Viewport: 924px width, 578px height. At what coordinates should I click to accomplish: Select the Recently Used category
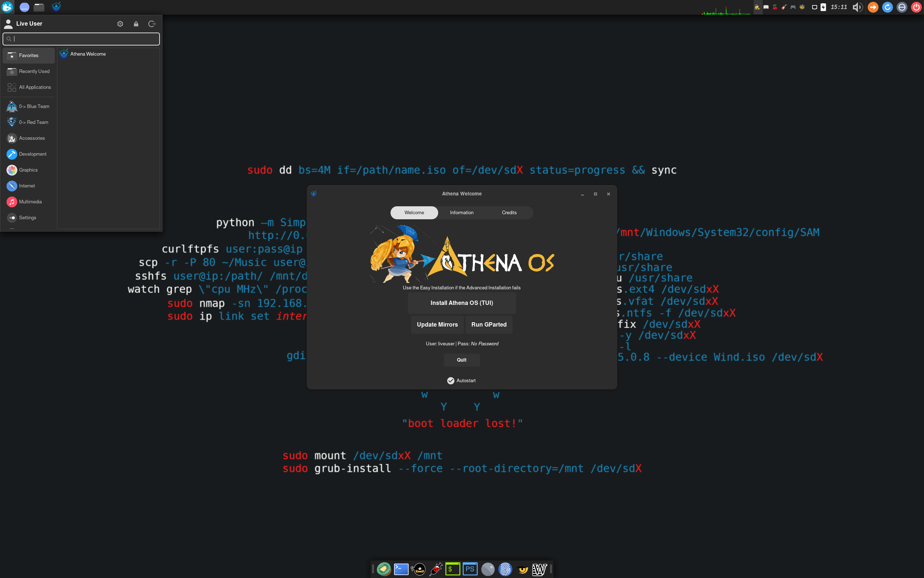pos(29,72)
